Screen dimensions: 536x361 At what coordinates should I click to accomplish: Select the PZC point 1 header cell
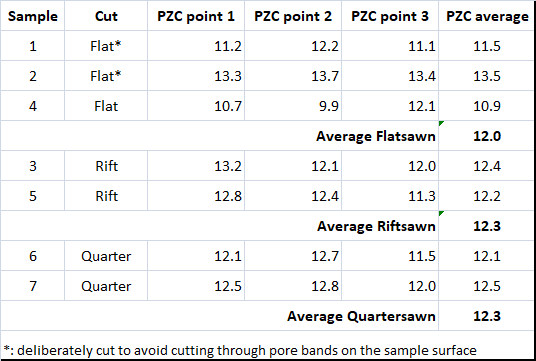[196, 16]
